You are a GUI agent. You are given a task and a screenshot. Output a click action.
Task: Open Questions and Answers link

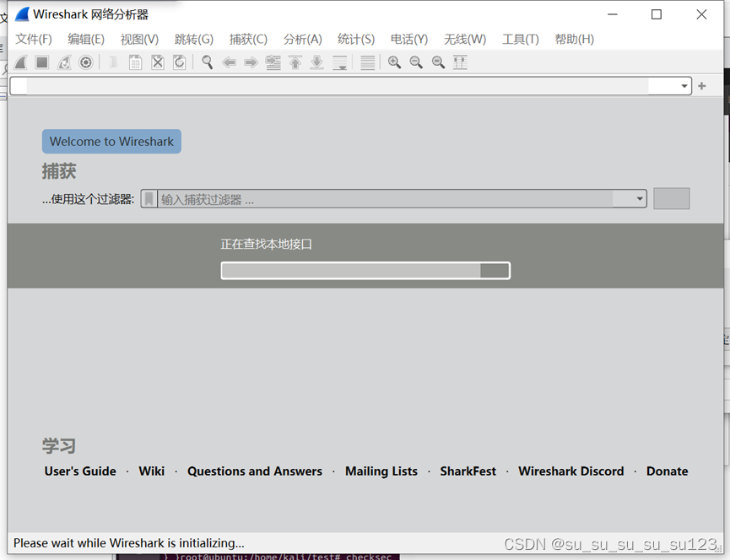[255, 471]
